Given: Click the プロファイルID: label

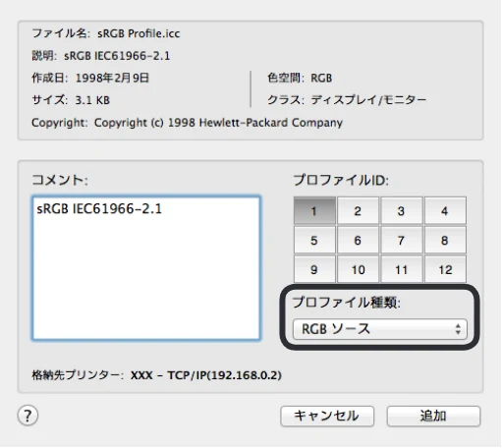Looking at the screenshot, I should click(341, 180).
